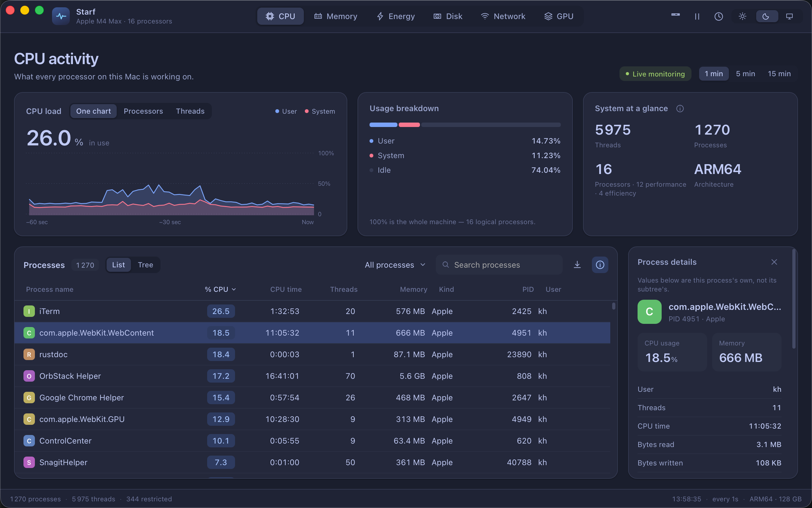Sort by the Process name column header
812x508 pixels.
(x=50, y=289)
